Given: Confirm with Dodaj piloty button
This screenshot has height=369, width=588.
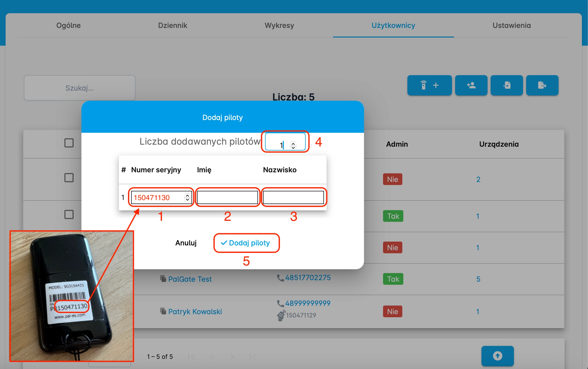Looking at the screenshot, I should click(x=246, y=243).
